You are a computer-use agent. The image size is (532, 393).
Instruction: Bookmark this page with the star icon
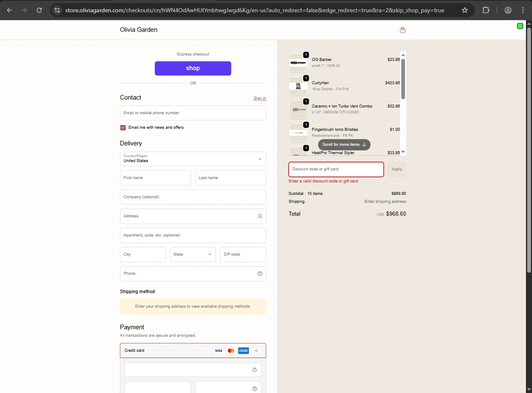[x=465, y=10]
